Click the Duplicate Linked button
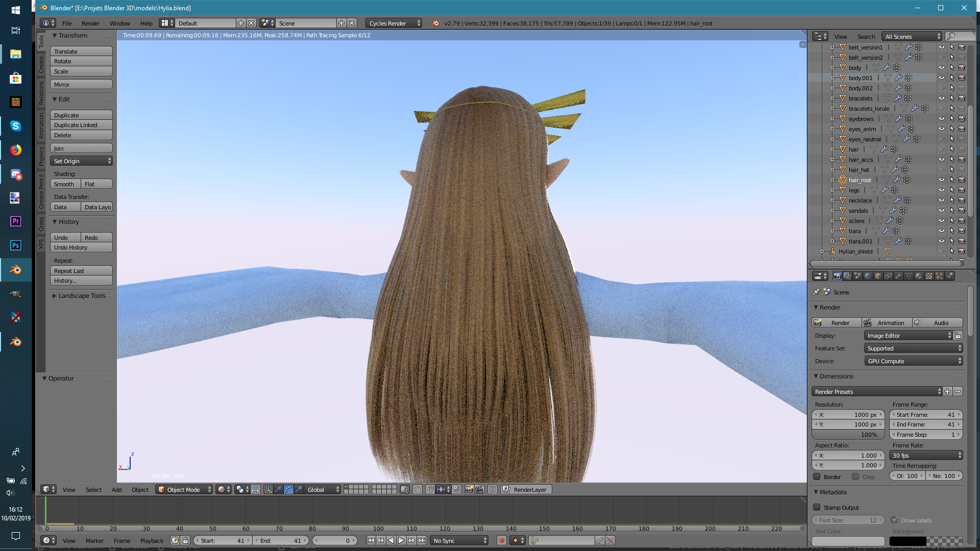The width and height of the screenshot is (980, 551). tap(81, 125)
